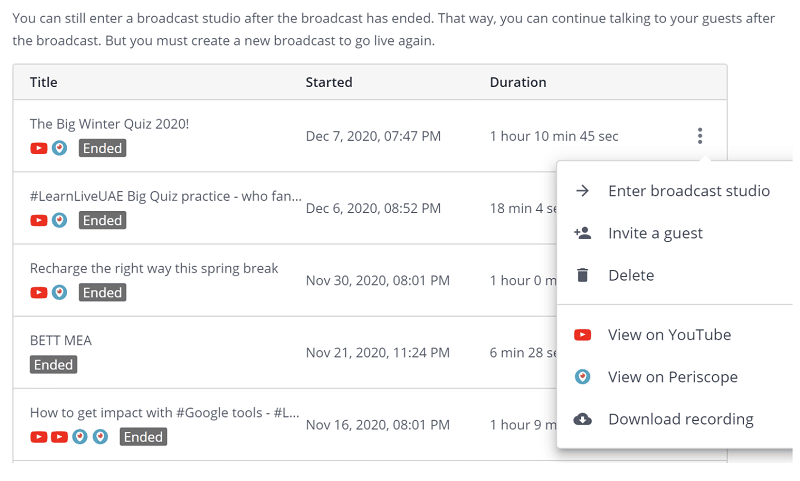Image resolution: width=800 pixels, height=481 pixels.
Task: Click Download recording option
Action: click(680, 419)
